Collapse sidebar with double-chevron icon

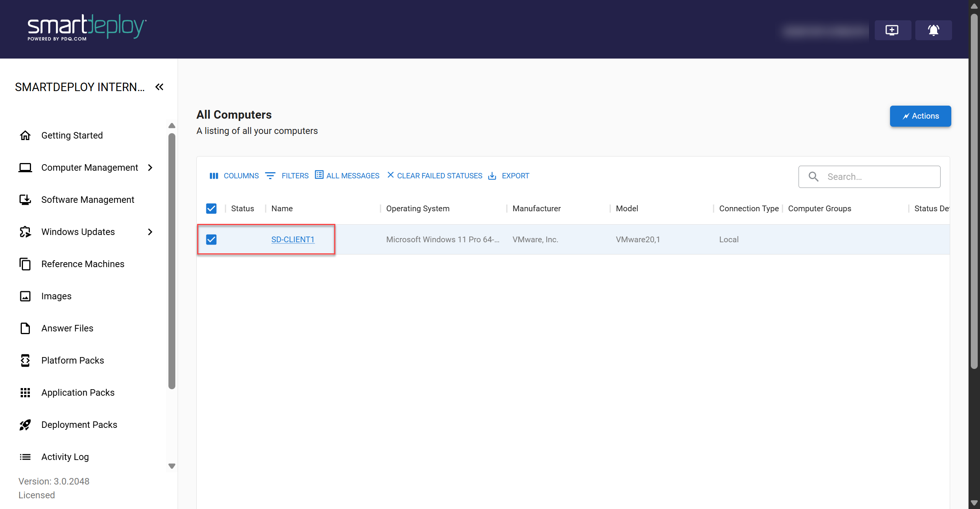tap(159, 87)
